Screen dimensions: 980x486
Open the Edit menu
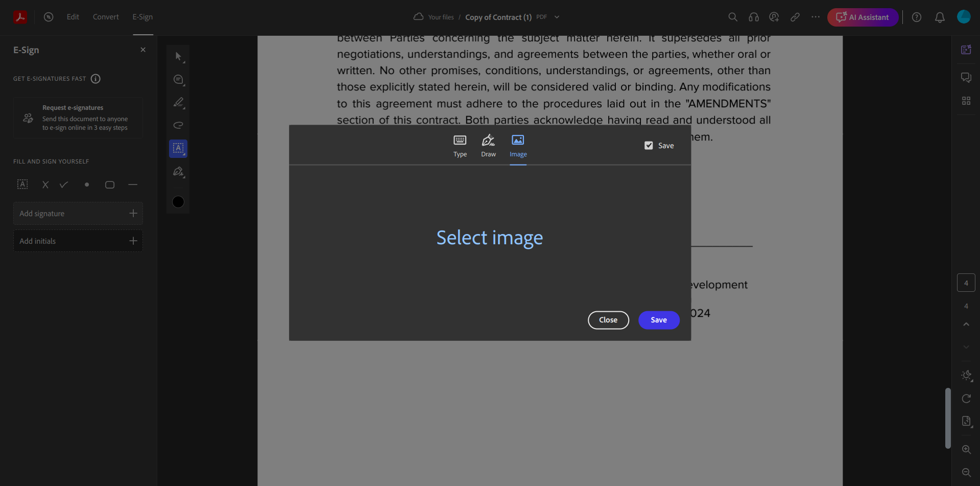(73, 17)
